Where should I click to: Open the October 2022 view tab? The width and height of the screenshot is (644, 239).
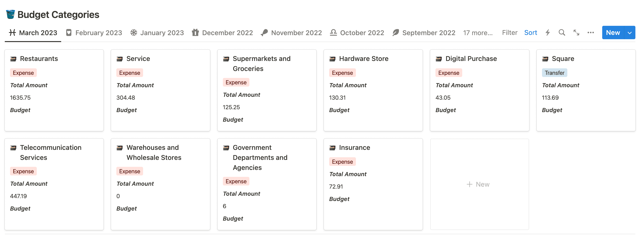pos(357,33)
